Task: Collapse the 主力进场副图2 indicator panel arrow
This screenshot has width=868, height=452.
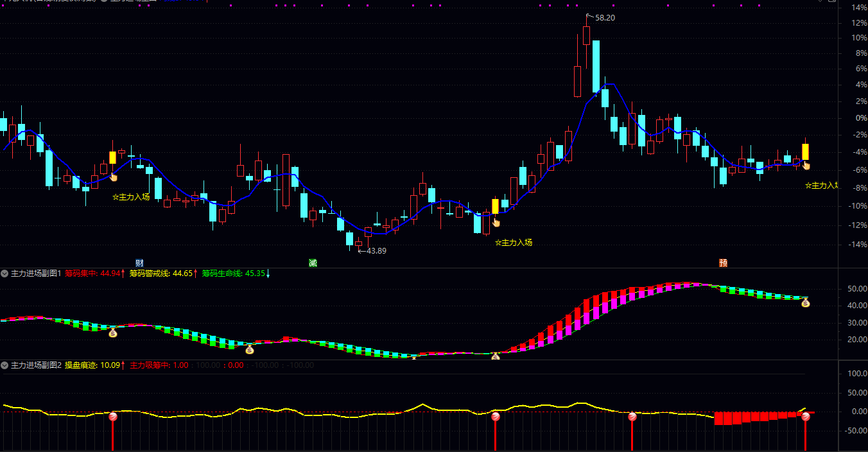Action: [x=4, y=365]
